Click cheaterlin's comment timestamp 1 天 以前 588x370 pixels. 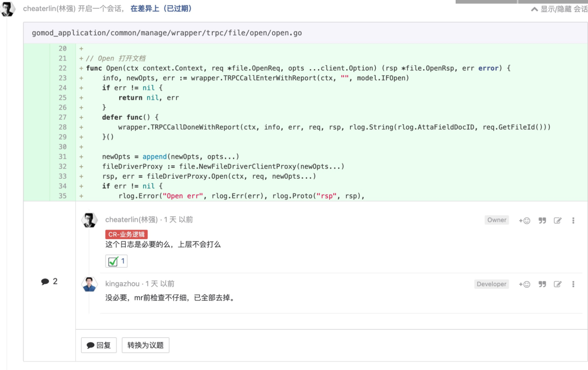click(x=179, y=220)
